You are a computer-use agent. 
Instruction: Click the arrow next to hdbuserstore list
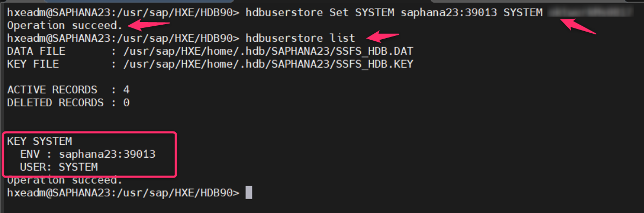click(383, 38)
